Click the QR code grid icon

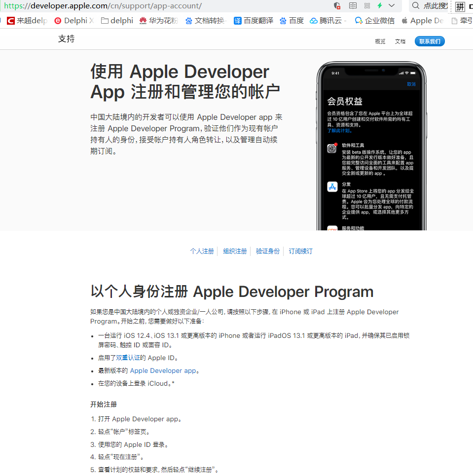[x=367, y=6]
